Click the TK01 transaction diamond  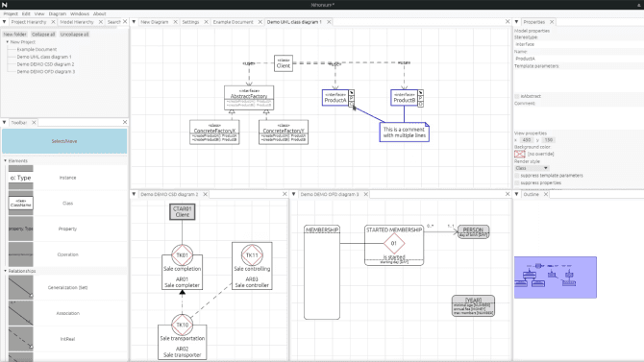(183, 255)
